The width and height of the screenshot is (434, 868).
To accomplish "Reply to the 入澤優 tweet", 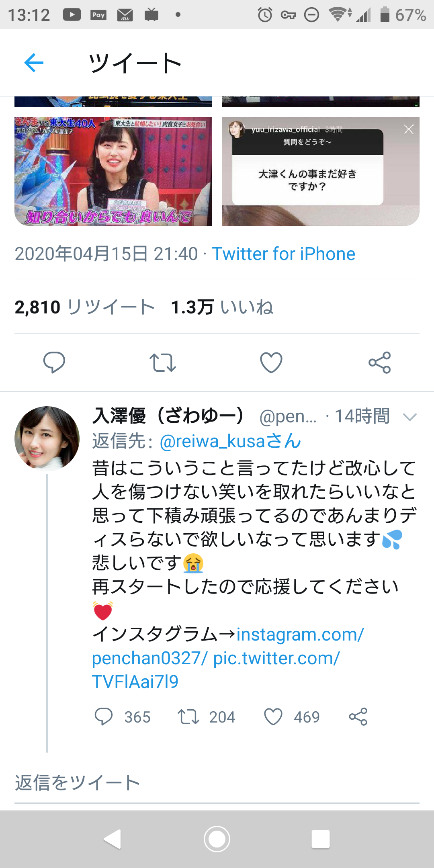I will click(x=104, y=717).
